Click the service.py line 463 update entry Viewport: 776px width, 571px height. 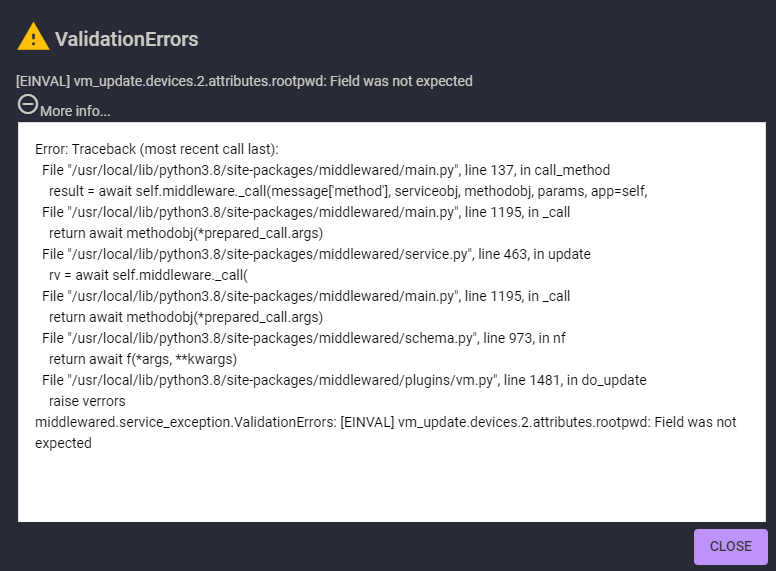coord(316,254)
